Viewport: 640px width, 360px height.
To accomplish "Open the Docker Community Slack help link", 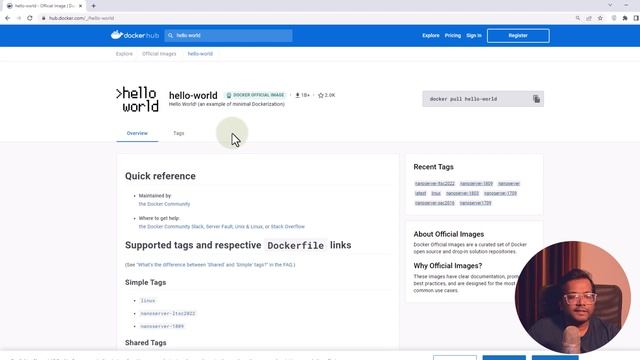I will pos(171,227).
